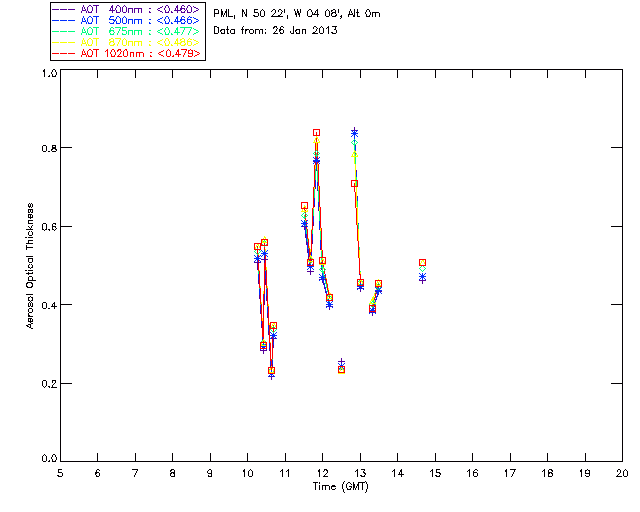Click the AOT 675nm legend entry

click(127, 31)
